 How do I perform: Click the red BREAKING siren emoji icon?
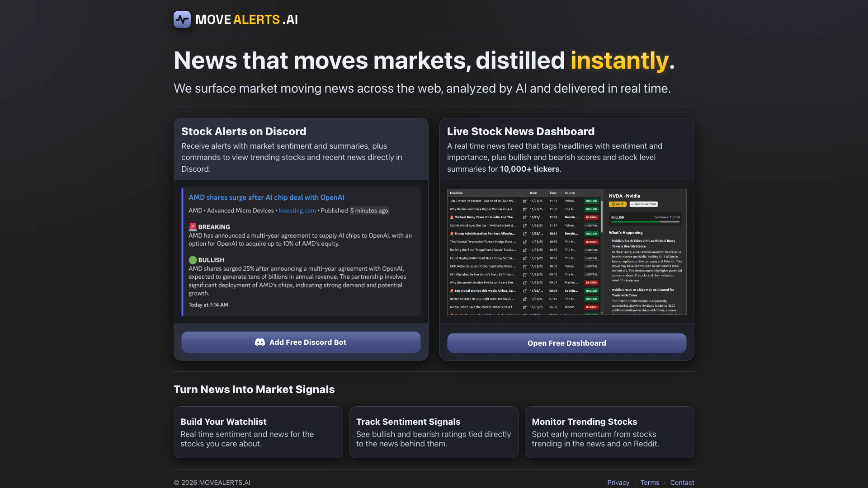point(193,227)
